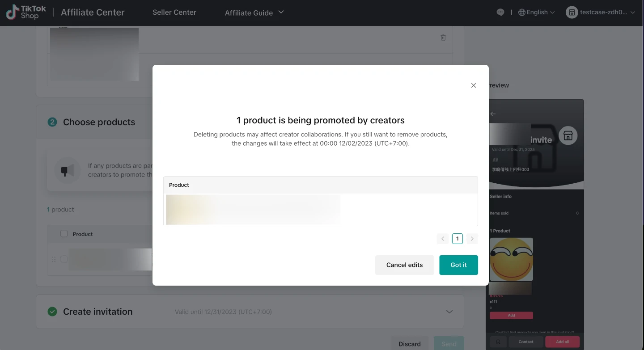The height and width of the screenshot is (350, 644).
Task: Check the product row checkbox
Action: pyautogui.click(x=64, y=259)
